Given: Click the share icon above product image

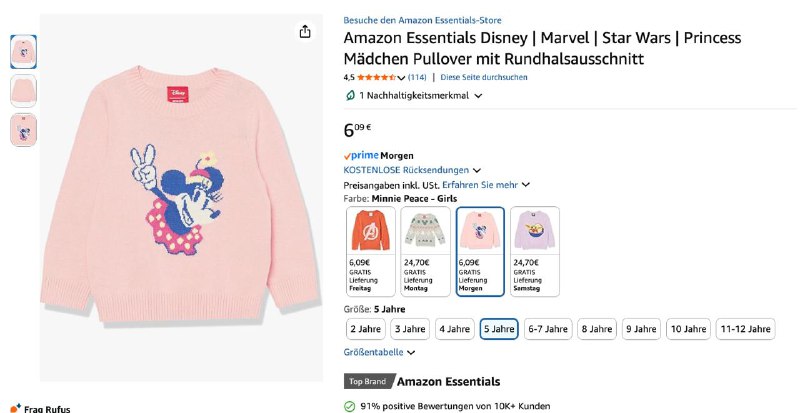Looking at the screenshot, I should coord(305,32).
